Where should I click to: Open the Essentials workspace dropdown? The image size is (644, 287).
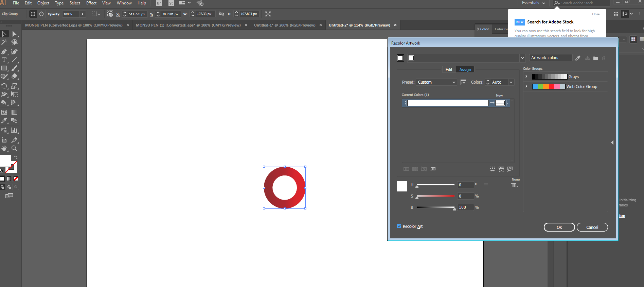[533, 3]
